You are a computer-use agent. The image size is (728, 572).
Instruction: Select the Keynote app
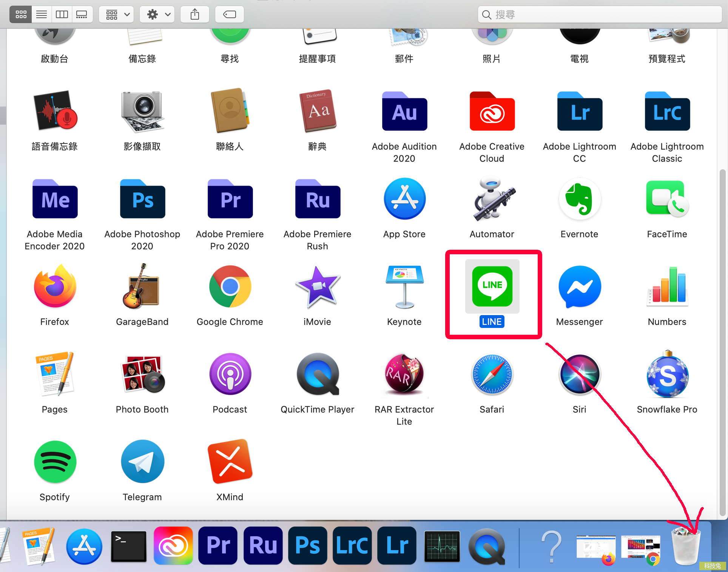(404, 286)
